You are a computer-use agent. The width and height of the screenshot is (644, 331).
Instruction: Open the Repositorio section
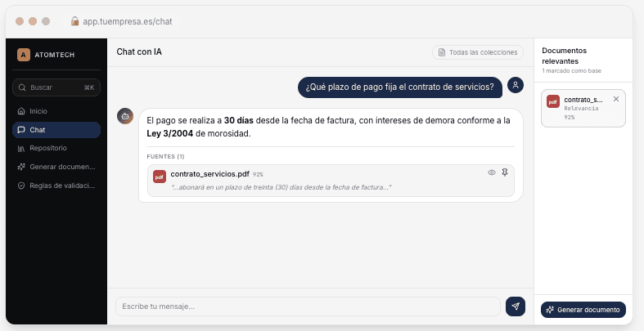pyautogui.click(x=56, y=148)
